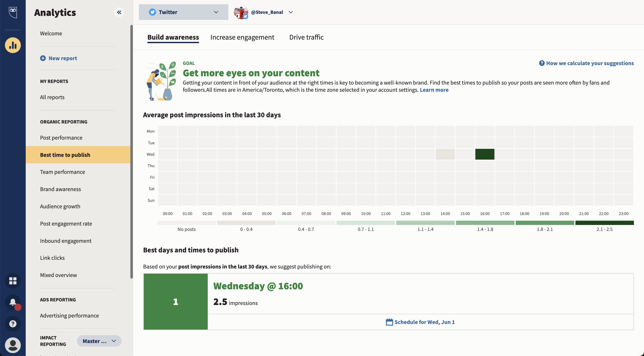Viewport: 644px width, 356px height.
Task: Open the user profile avatar icon
Action: [x=13, y=345]
